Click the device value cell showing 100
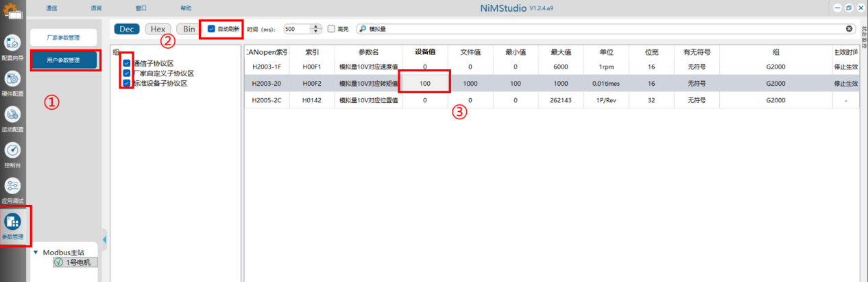Screen dimensions: 868x282 [x=424, y=83]
